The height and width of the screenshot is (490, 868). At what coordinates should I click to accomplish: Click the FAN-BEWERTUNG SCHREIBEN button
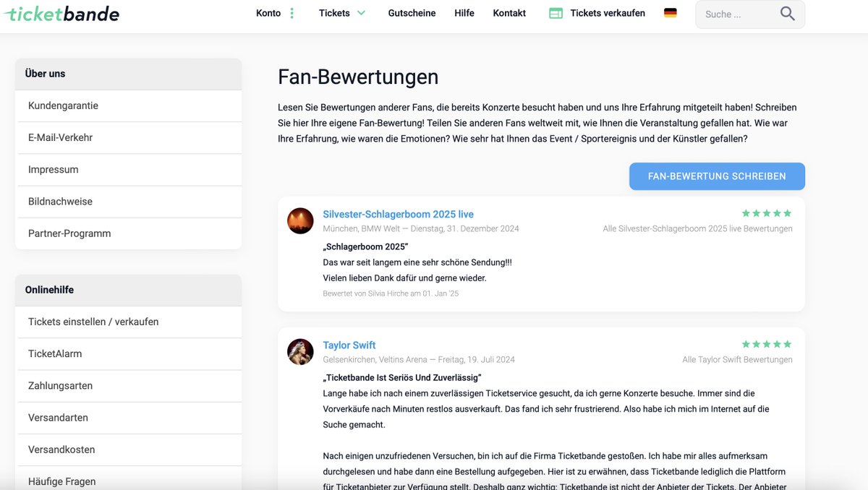(716, 176)
